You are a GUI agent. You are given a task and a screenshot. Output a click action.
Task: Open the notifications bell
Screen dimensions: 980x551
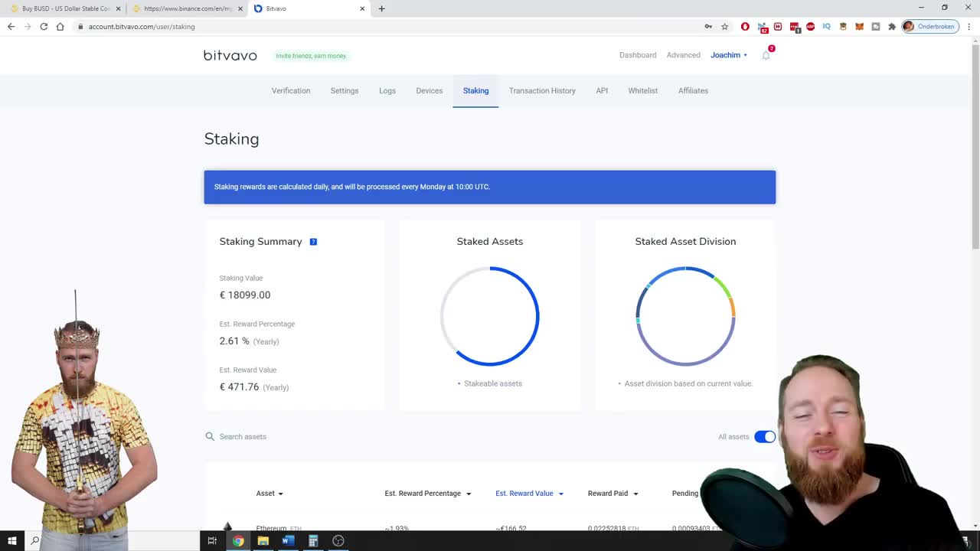click(x=766, y=55)
